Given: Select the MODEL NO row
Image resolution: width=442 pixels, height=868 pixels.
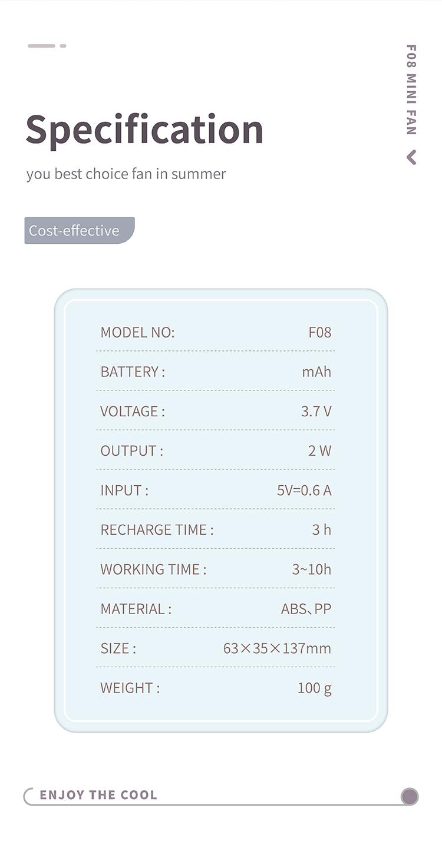Looking at the screenshot, I should click(x=216, y=332).
